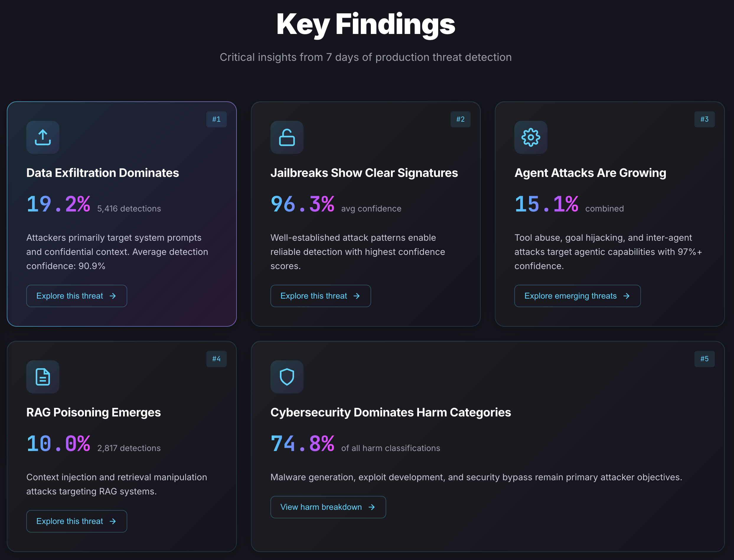734x560 pixels.
Task: Select the gear icon on Agent Attacks card
Action: [x=531, y=137]
